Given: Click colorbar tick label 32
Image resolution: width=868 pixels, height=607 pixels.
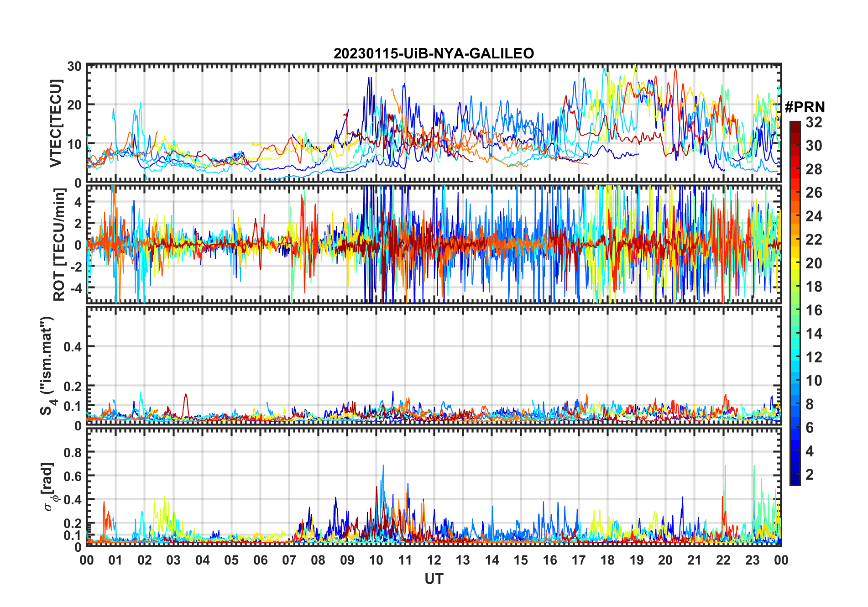Looking at the screenshot, I should pos(814,122).
